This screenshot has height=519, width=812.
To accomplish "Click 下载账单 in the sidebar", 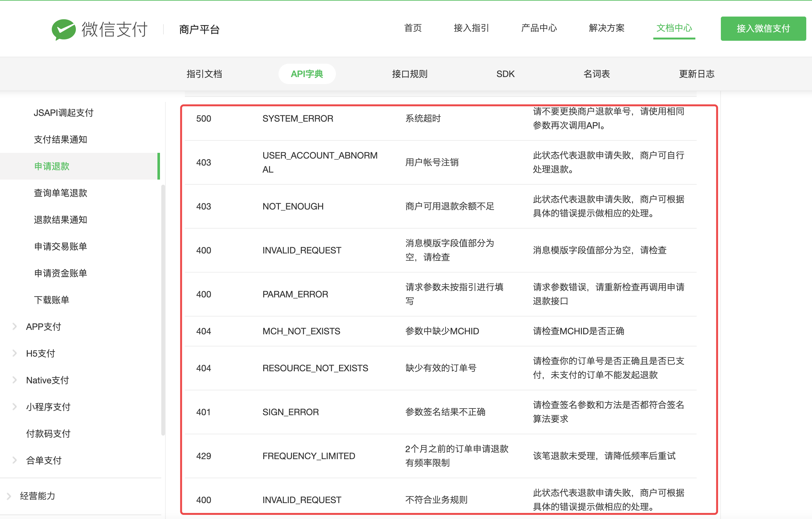I will [x=52, y=300].
